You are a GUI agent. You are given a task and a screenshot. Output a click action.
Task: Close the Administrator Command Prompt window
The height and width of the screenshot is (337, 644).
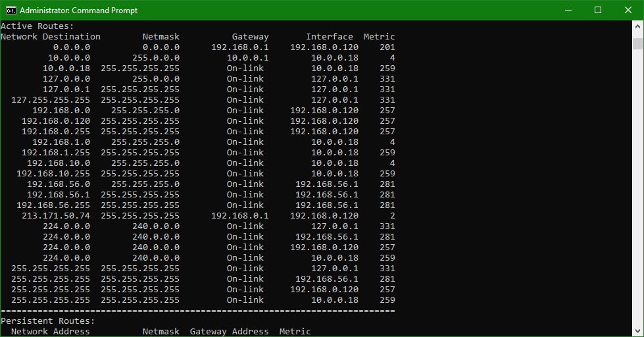[628, 11]
